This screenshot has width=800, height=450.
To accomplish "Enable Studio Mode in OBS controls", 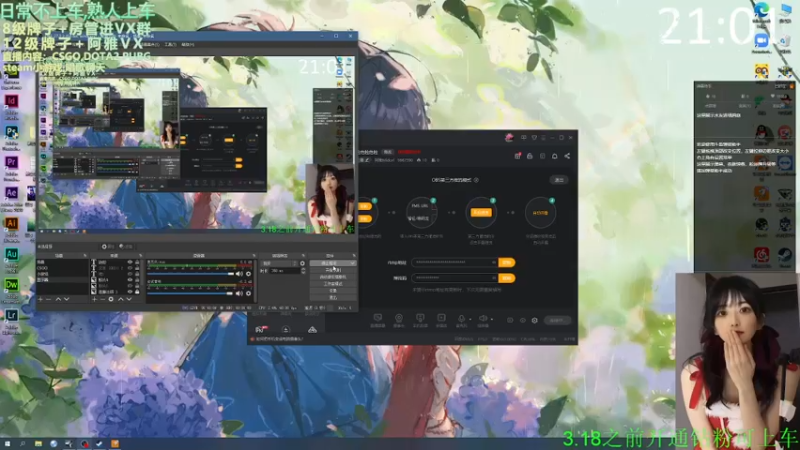I will (333, 284).
